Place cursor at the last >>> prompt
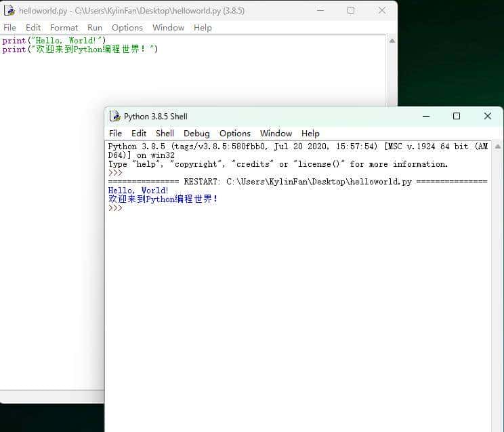 115,208
